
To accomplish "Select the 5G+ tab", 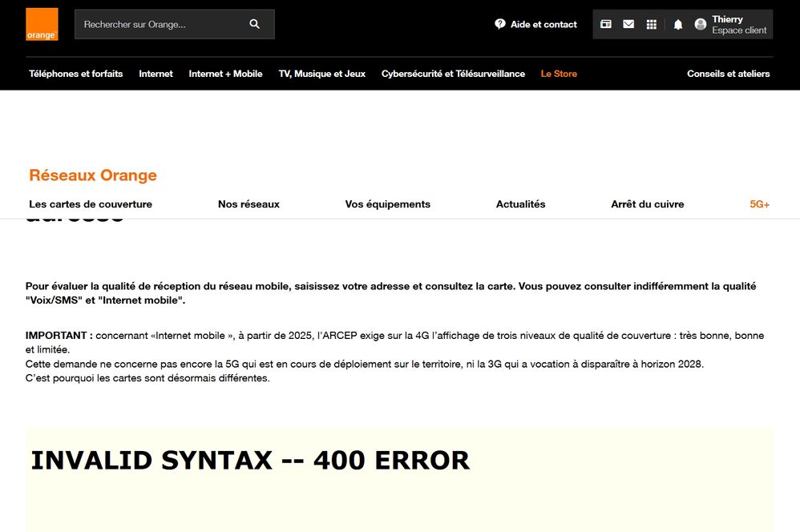I will click(x=759, y=204).
